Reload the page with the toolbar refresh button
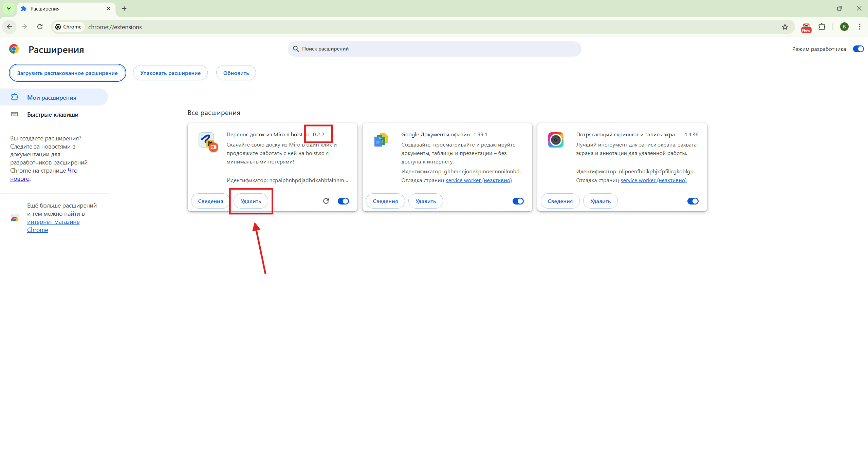The image size is (868, 467). [40, 27]
